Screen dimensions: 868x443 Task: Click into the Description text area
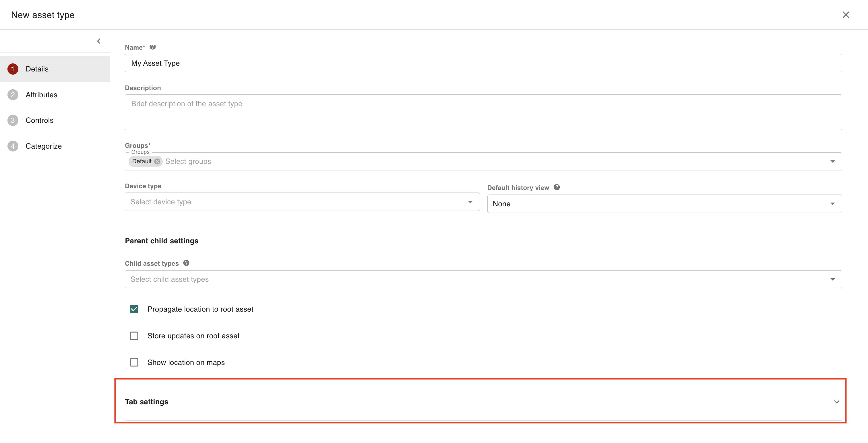point(483,112)
